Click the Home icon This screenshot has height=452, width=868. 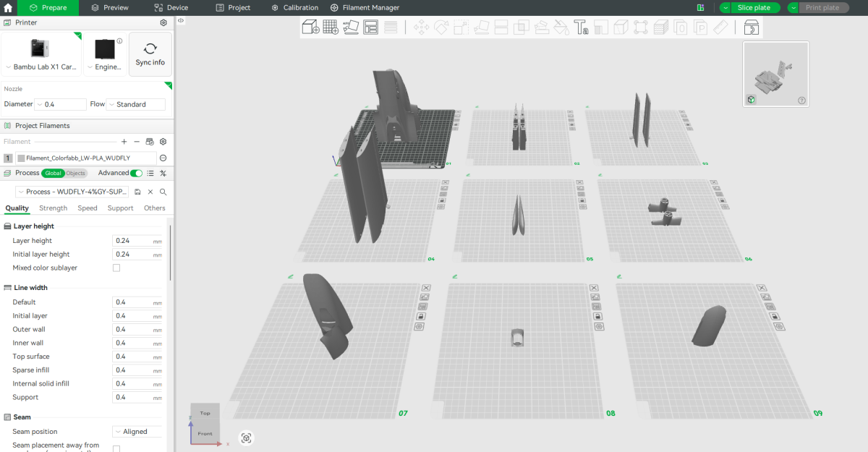(x=8, y=8)
